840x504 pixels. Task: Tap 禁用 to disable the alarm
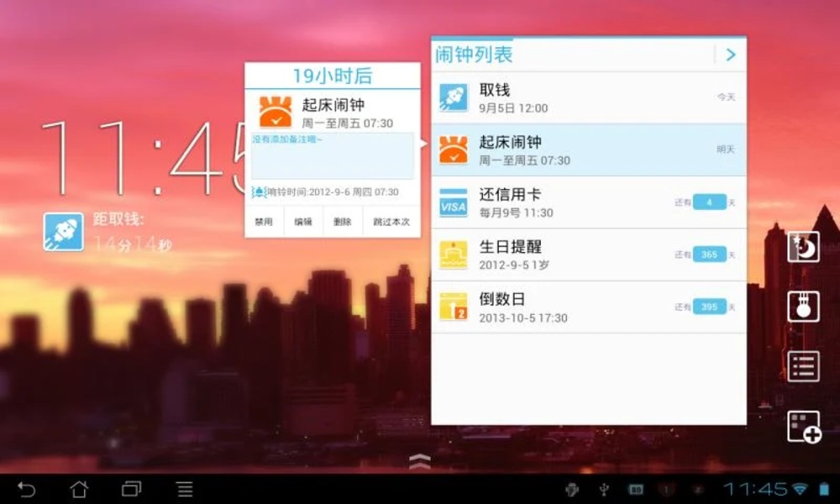tap(264, 221)
